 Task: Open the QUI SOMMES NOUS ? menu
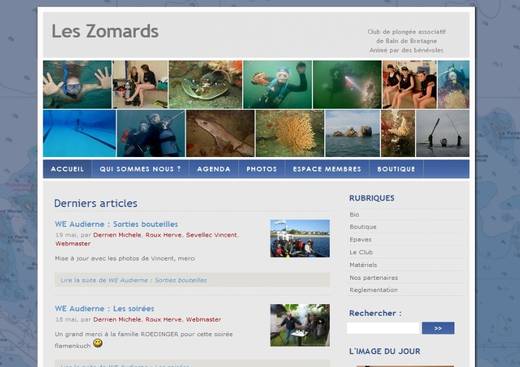pyautogui.click(x=140, y=169)
